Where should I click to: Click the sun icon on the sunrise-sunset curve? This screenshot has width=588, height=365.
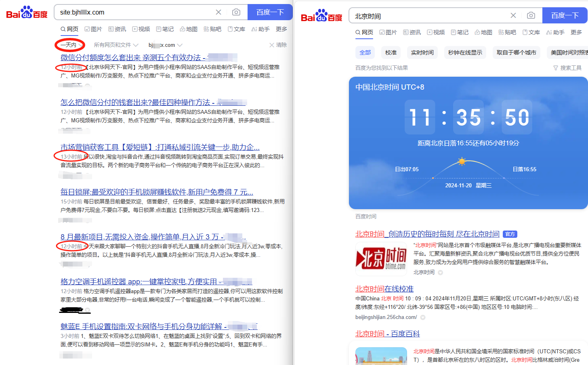click(462, 162)
